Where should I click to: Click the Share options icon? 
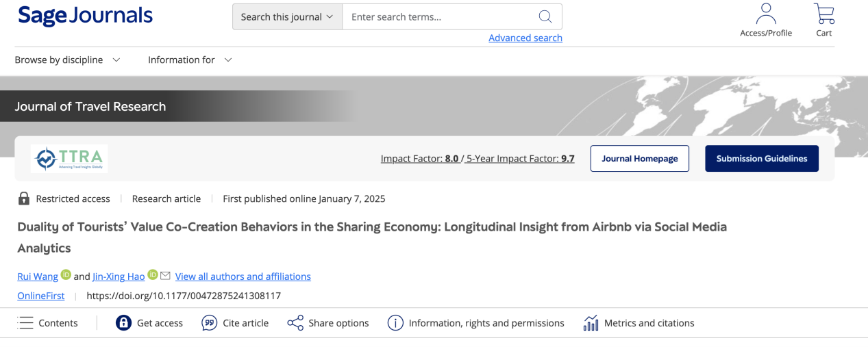pyautogui.click(x=295, y=323)
